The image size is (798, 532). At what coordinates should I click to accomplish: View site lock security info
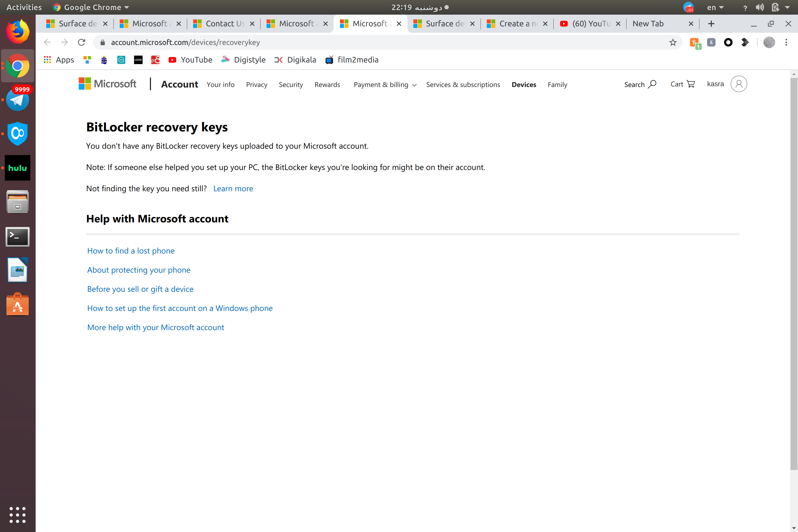tap(102, 42)
